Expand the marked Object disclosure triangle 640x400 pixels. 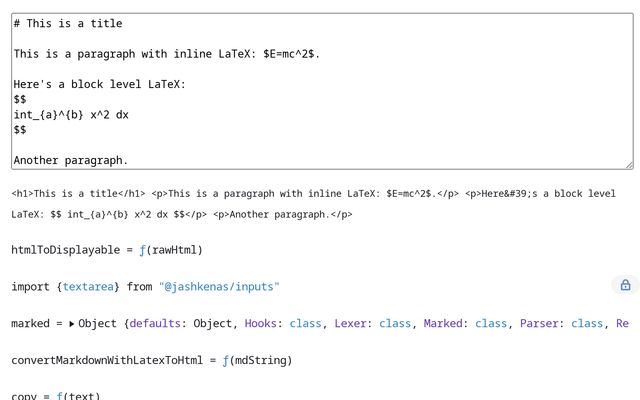point(71,324)
